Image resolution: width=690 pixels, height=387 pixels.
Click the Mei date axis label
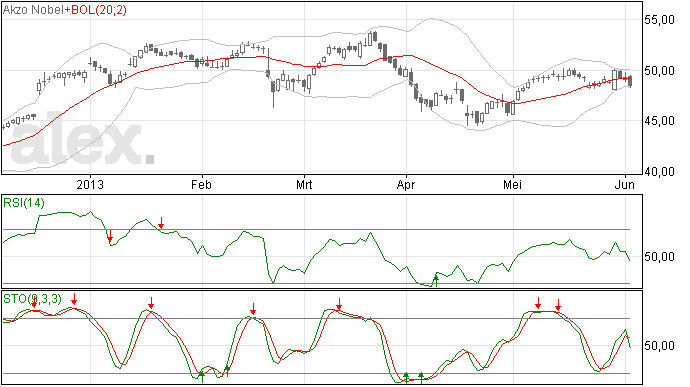click(513, 184)
